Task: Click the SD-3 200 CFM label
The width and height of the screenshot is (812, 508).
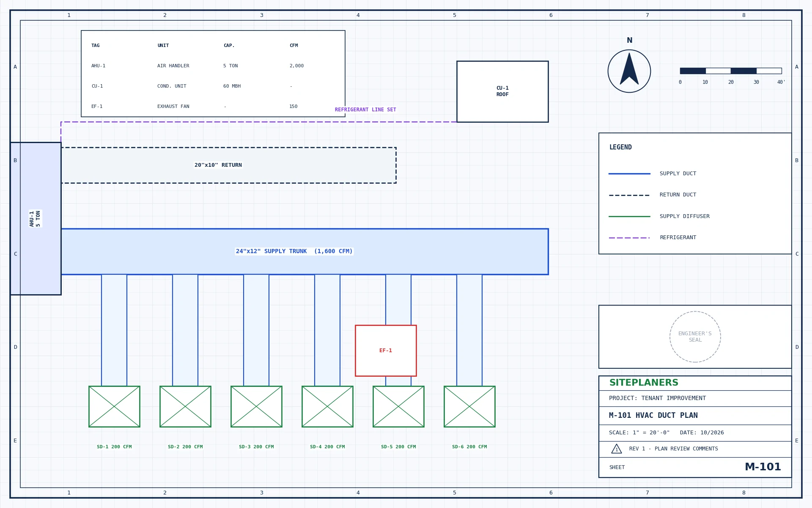Action: tap(256, 447)
